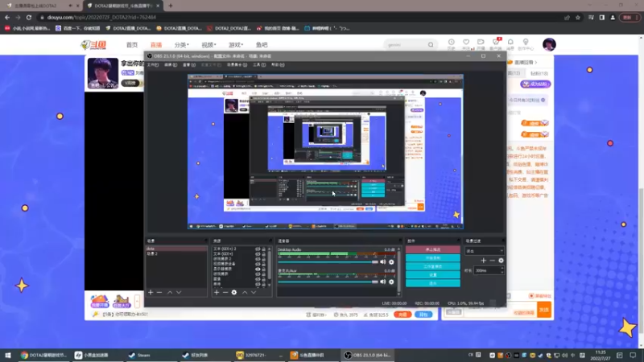The height and width of the screenshot is (362, 644).
Task: Move source up with Sources up arrow
Action: (245, 292)
